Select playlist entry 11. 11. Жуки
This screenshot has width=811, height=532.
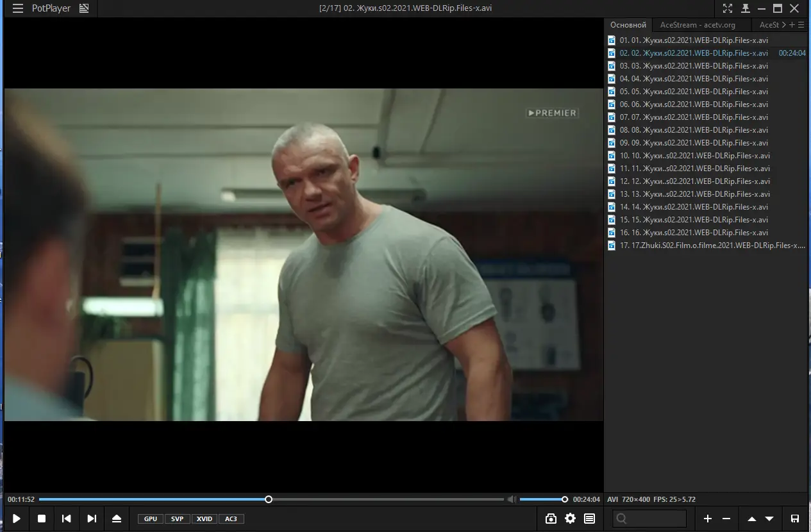click(x=706, y=169)
